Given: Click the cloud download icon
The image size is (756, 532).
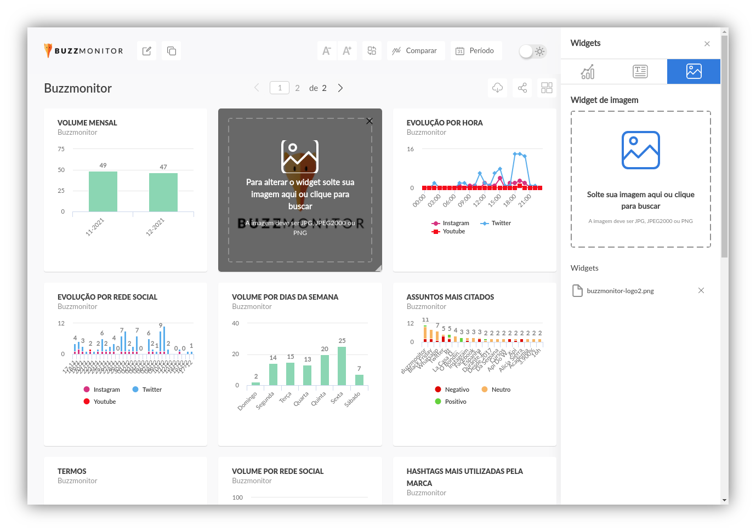Looking at the screenshot, I should click(498, 88).
